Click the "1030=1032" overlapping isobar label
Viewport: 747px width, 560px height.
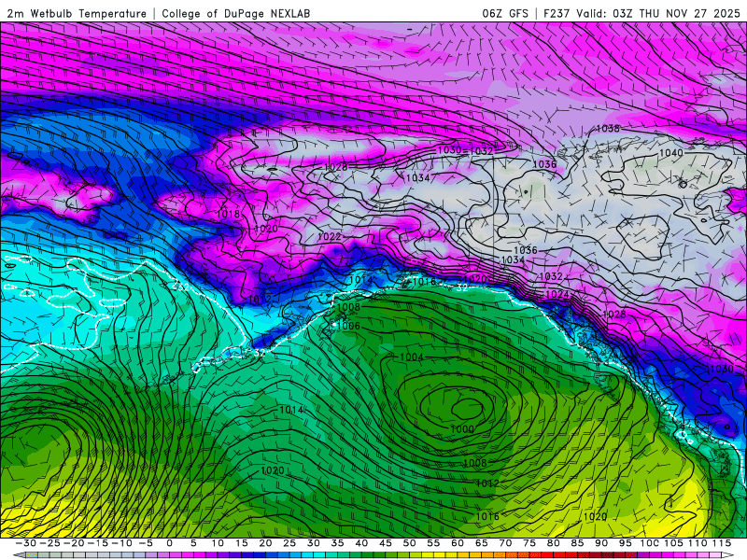[465, 150]
